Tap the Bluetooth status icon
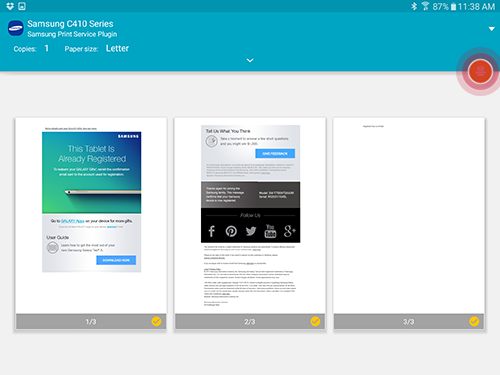 (414, 6)
